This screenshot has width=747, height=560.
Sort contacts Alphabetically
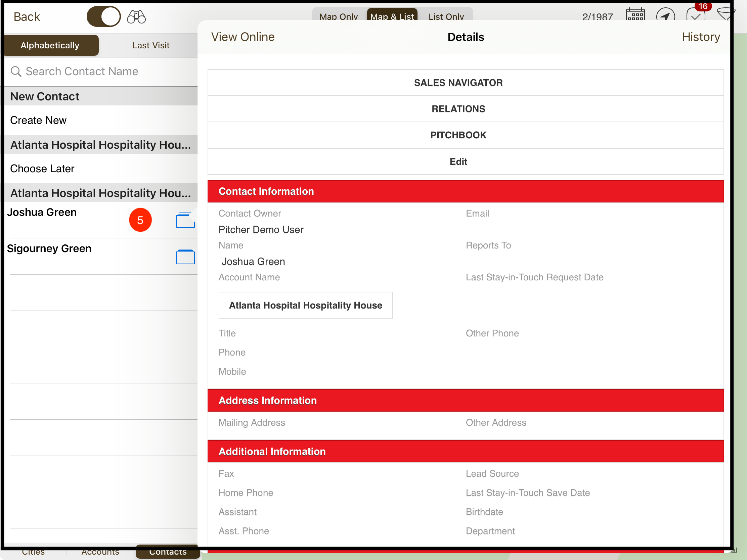(50, 45)
